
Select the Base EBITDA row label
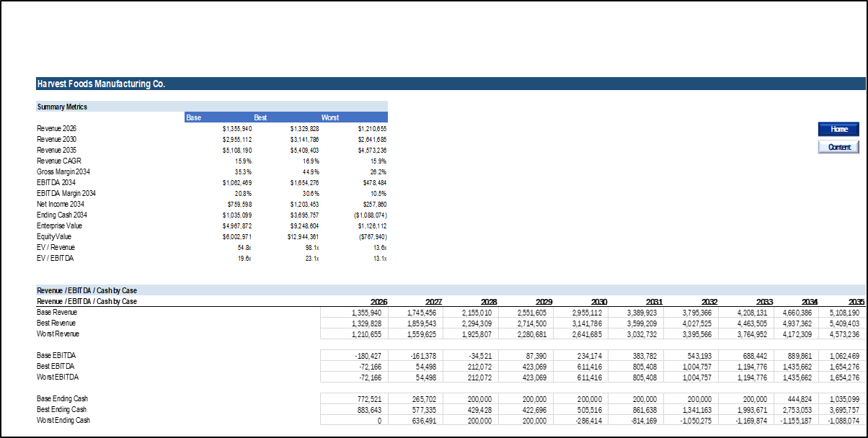click(x=56, y=355)
